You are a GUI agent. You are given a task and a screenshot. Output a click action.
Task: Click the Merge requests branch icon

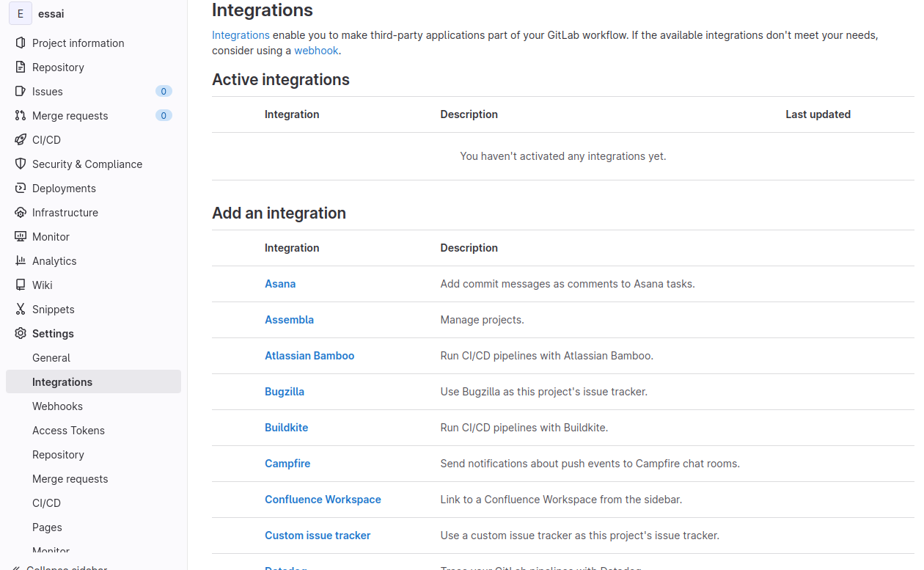coord(21,116)
